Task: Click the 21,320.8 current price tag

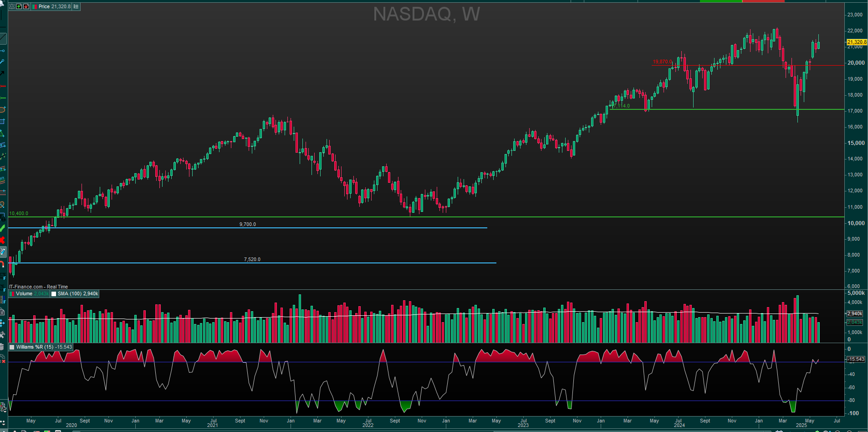Action: coord(857,42)
